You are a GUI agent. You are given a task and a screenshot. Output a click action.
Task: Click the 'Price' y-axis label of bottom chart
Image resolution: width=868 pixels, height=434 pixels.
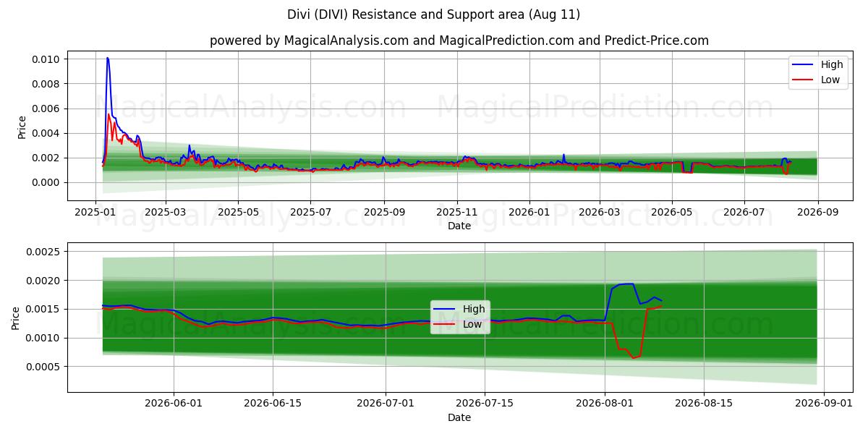coord(16,318)
